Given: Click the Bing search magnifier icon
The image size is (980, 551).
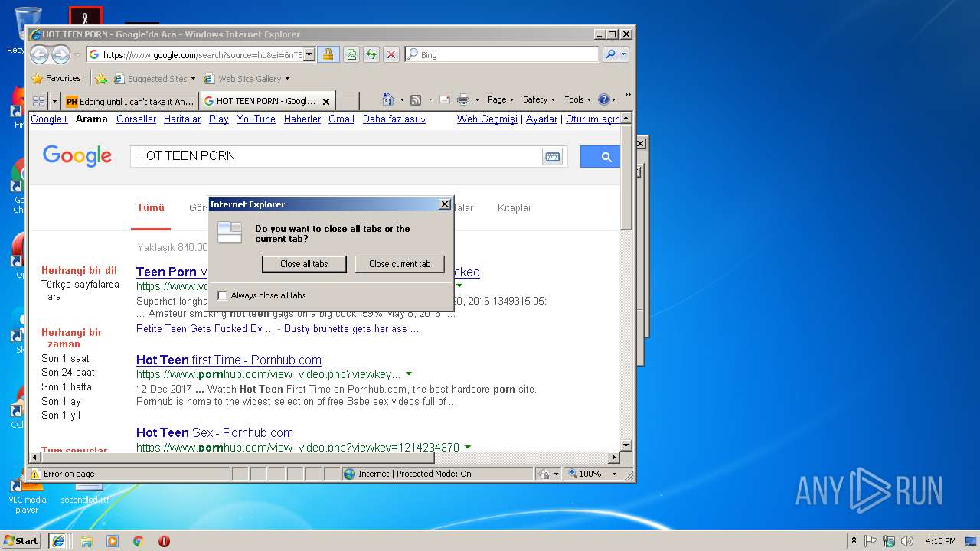Looking at the screenshot, I should coord(610,54).
